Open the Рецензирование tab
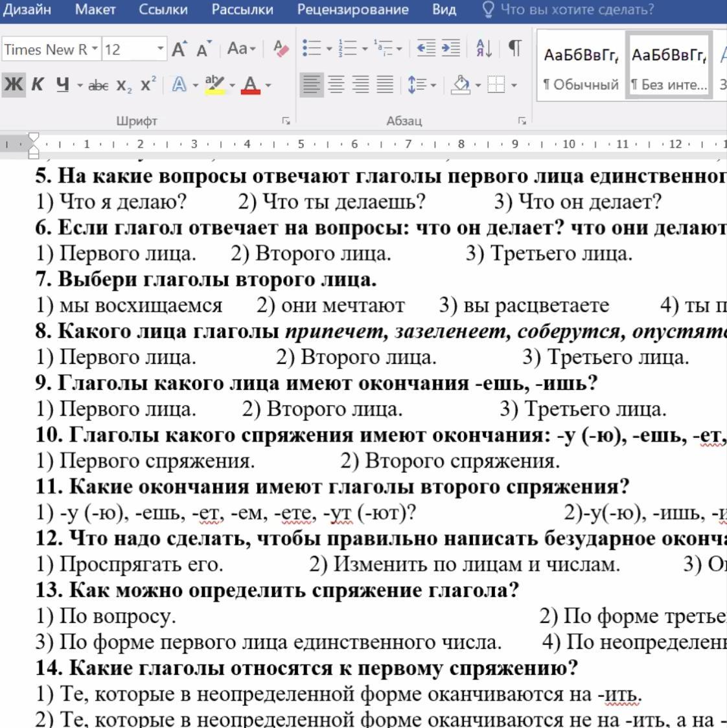 tap(352, 10)
